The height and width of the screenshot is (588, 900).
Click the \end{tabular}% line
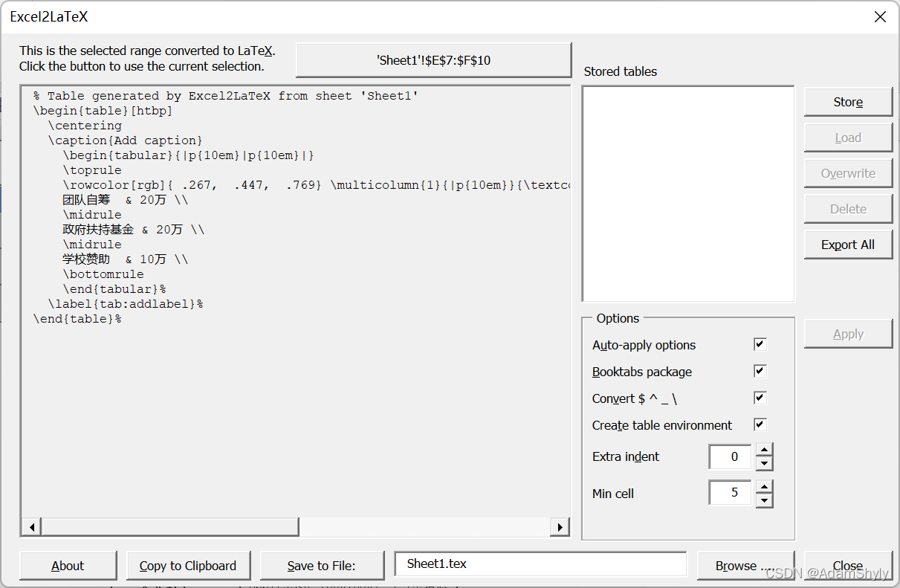click(x=114, y=289)
